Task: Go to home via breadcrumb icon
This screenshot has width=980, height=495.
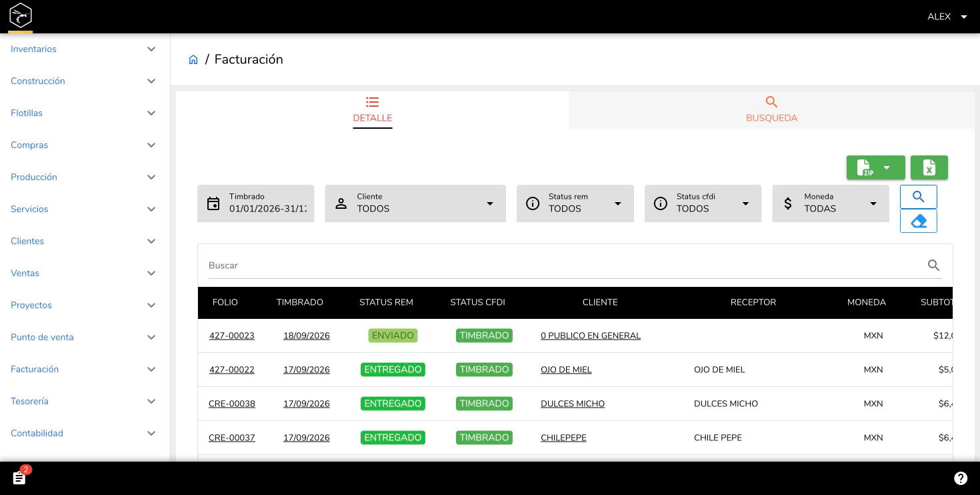Action: click(x=193, y=59)
